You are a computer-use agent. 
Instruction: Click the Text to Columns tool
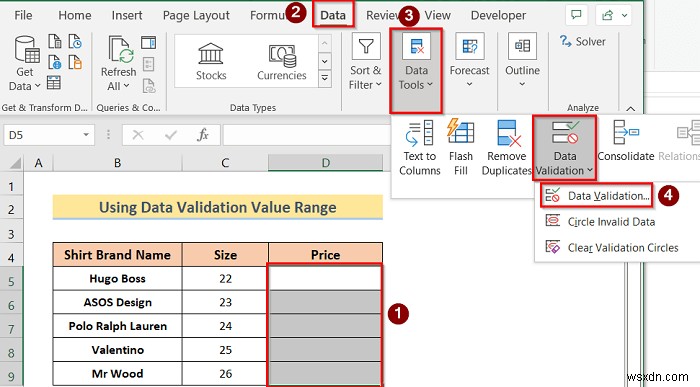click(x=420, y=148)
